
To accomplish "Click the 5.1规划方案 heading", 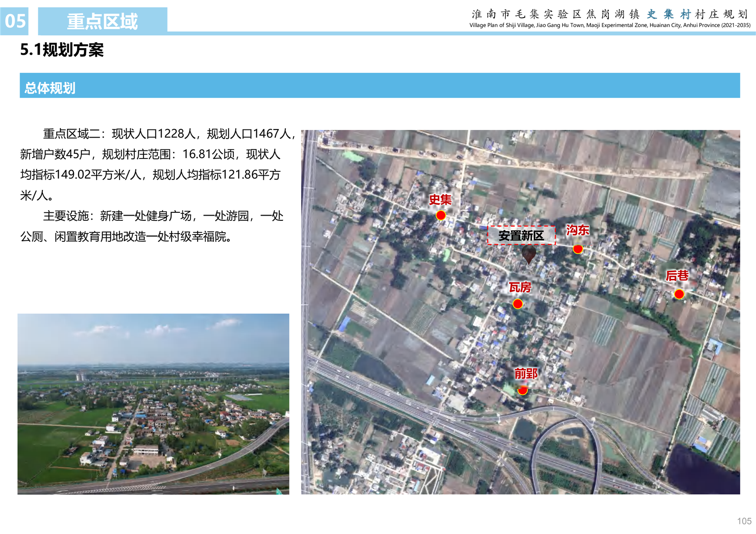I will tap(62, 50).
